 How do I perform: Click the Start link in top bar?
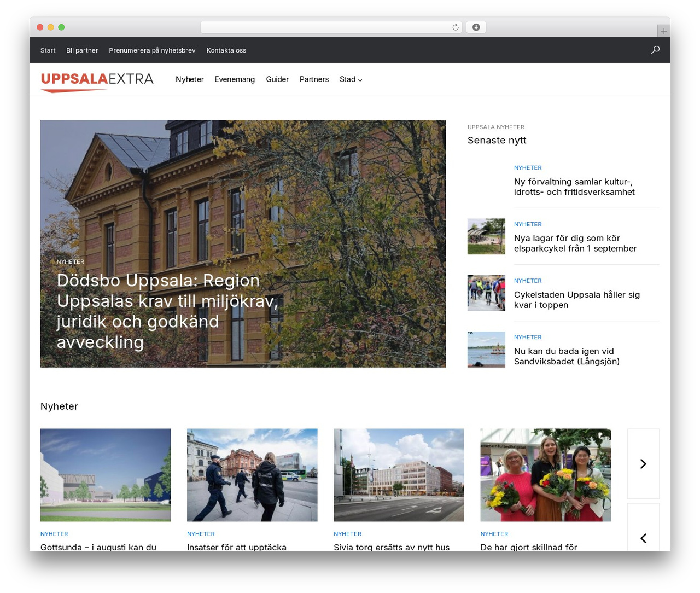pyautogui.click(x=48, y=50)
